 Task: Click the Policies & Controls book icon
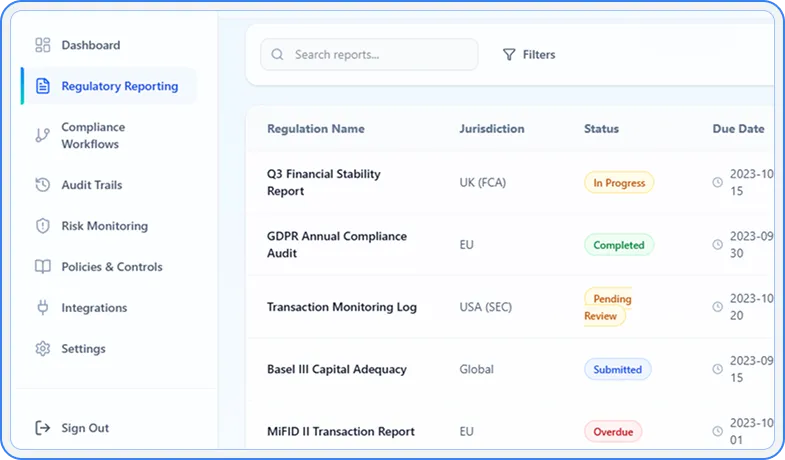click(x=42, y=267)
